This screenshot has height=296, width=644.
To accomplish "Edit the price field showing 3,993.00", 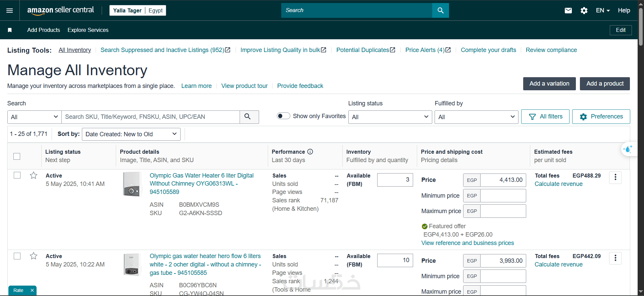I will click(503, 261).
